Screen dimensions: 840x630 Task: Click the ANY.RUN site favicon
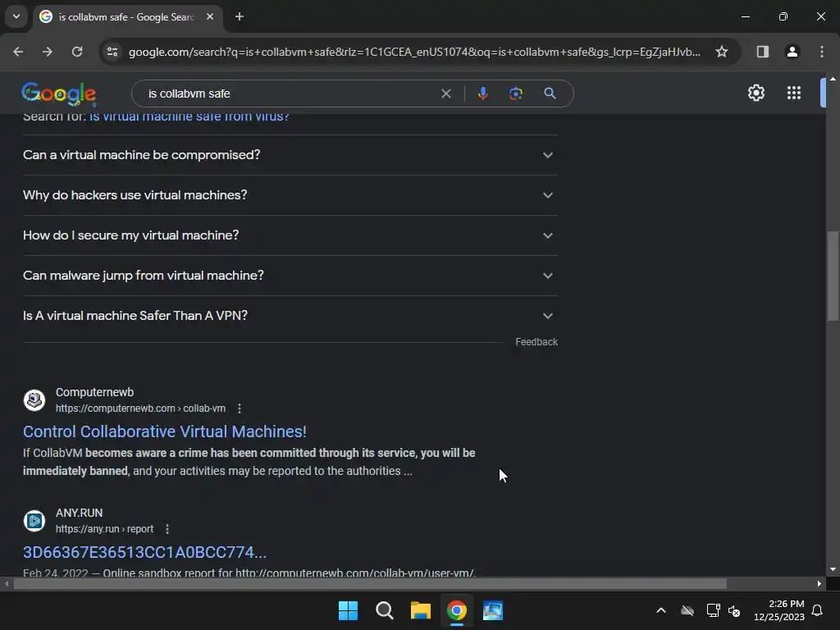[x=34, y=521]
